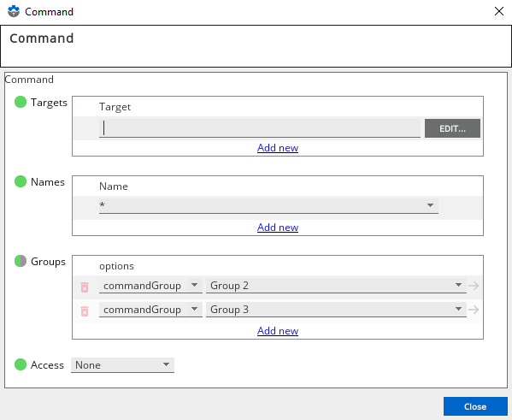The height and width of the screenshot is (420, 512).
Task: Click Add new link under Target
Action: (x=278, y=148)
